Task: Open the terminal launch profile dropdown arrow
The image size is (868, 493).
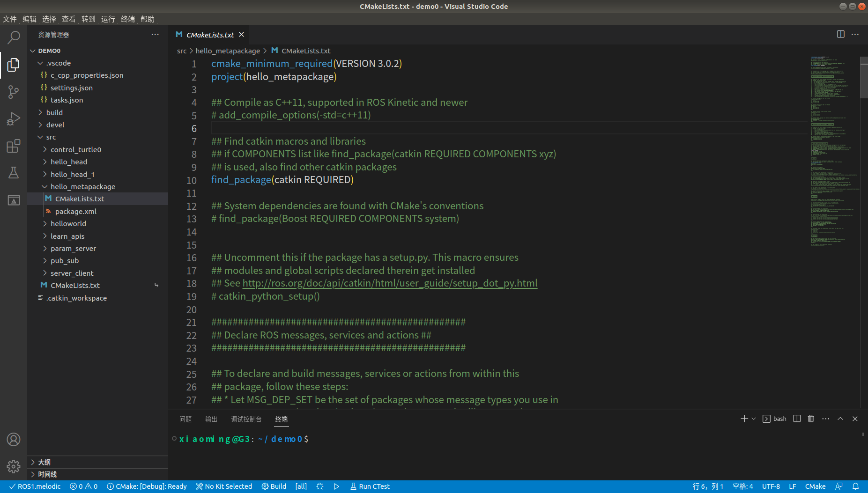Action: tap(754, 419)
